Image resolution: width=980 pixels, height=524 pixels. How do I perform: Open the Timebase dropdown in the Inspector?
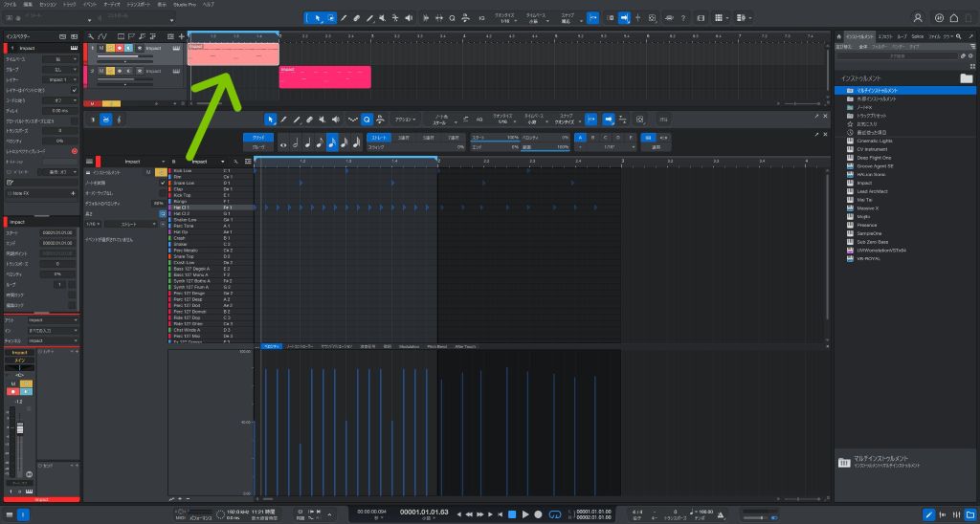pyautogui.click(x=59, y=58)
